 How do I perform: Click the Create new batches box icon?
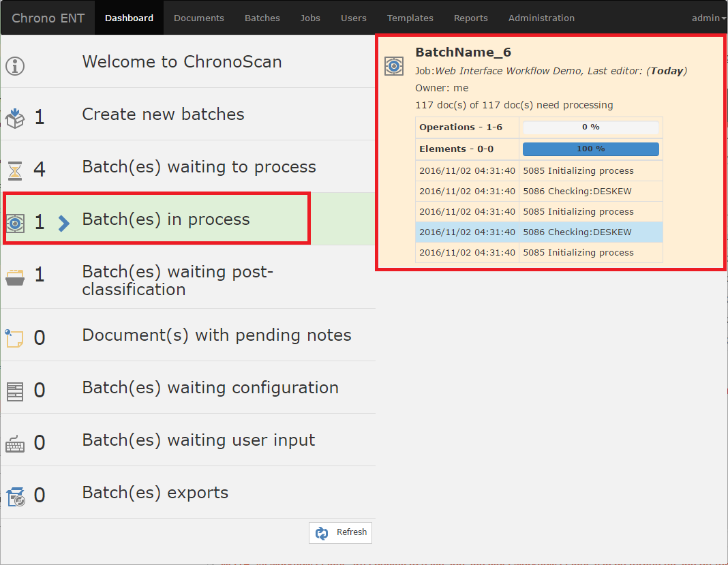pos(15,119)
